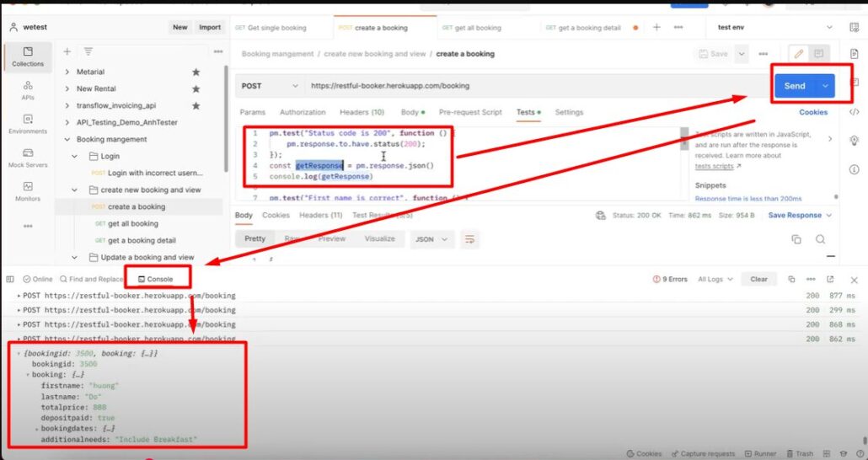Switch to the Pre-request Script tab
This screenshot has height=460, width=868.
coord(470,112)
